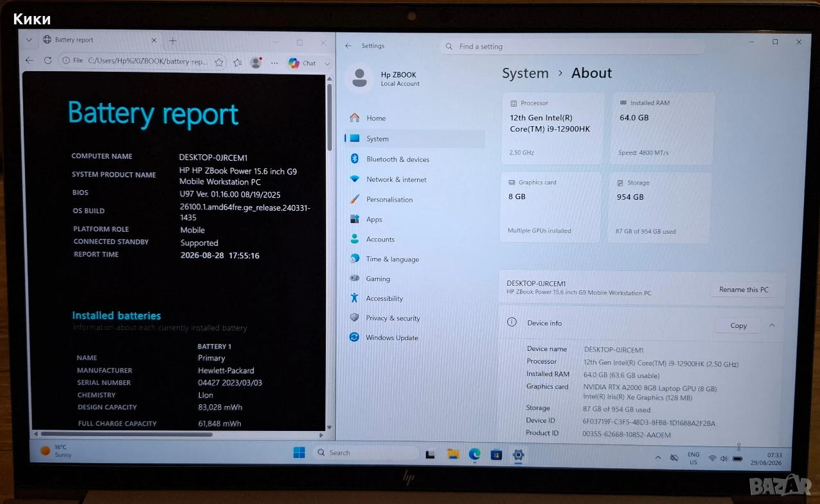Open the Edge profile avatar

point(256,62)
